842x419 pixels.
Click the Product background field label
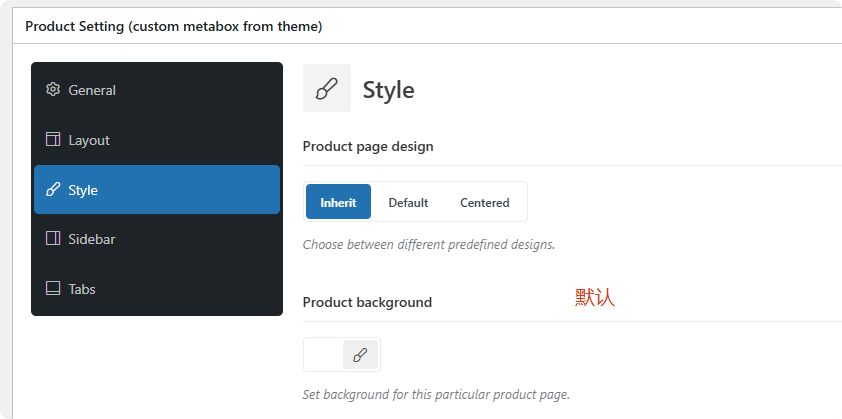click(367, 302)
